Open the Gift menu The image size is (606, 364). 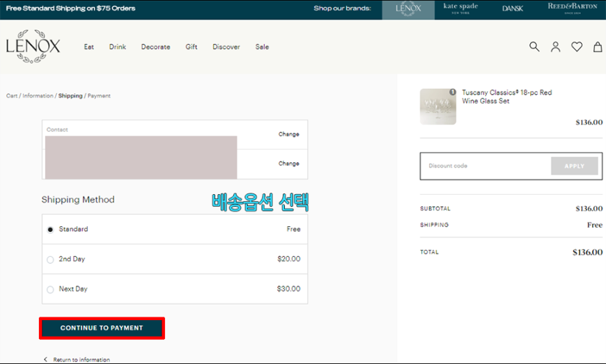192,47
